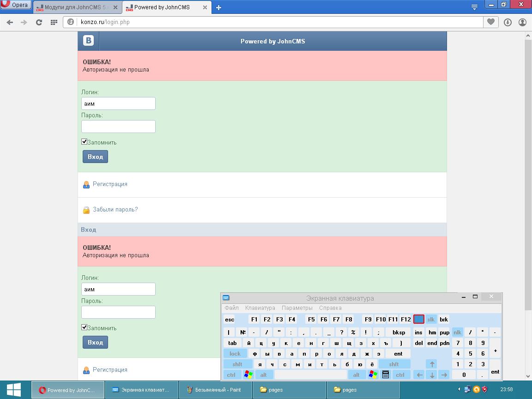Expand hidden system tray icons arrow
Screen dimensions: 532x399
(459, 389)
